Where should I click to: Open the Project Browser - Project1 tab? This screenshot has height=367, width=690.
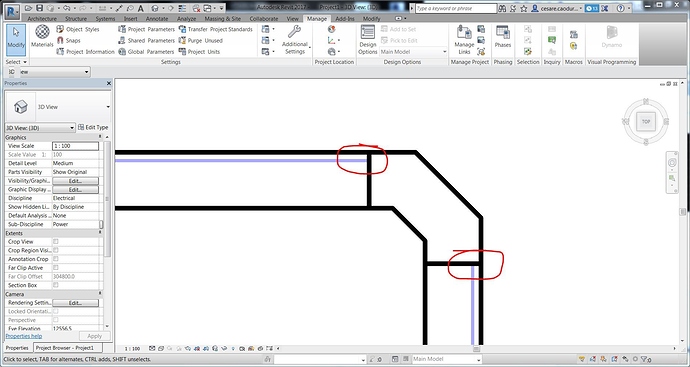(x=68, y=348)
